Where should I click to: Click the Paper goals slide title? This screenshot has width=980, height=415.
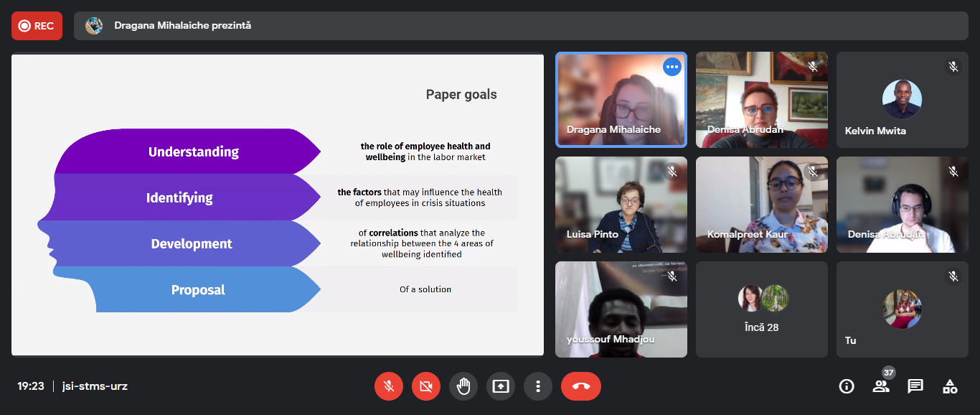click(x=461, y=95)
